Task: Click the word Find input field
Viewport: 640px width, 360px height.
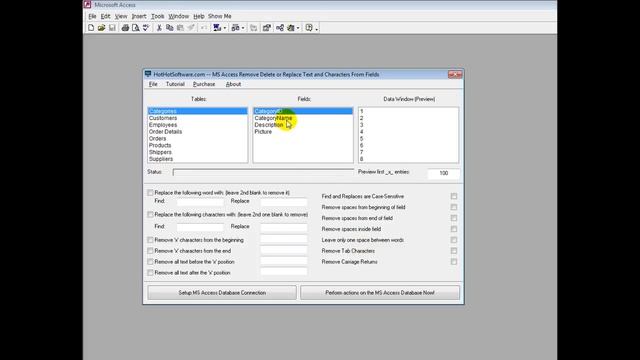Action: point(200,201)
